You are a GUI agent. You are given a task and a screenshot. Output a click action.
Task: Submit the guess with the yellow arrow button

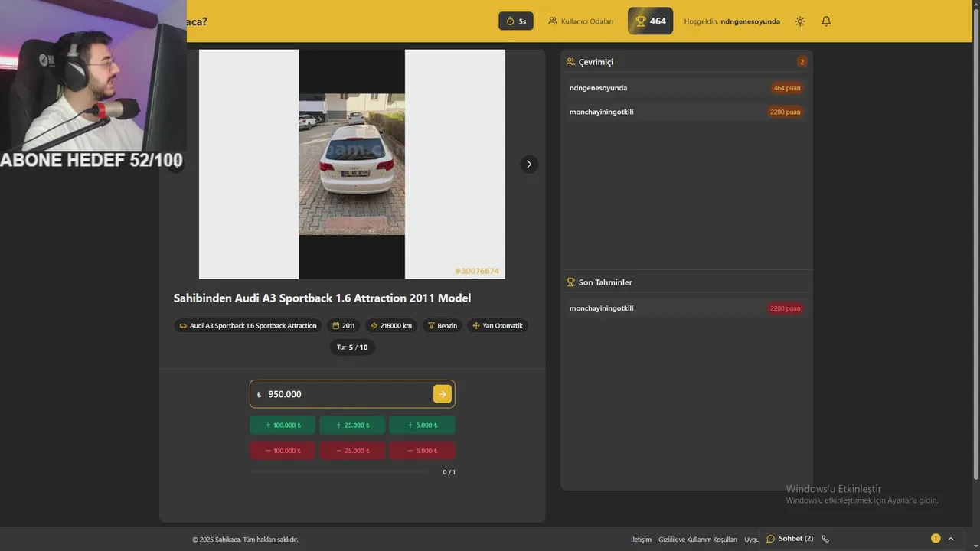tap(442, 394)
